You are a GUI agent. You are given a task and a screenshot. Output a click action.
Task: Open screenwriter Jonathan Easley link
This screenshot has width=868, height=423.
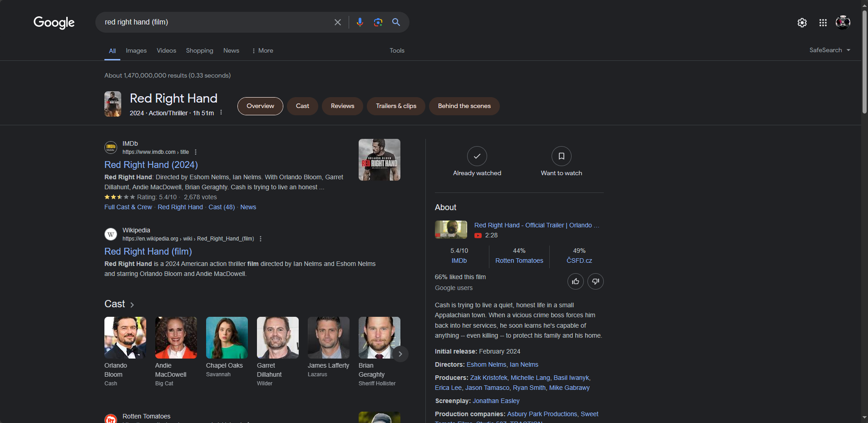click(496, 401)
